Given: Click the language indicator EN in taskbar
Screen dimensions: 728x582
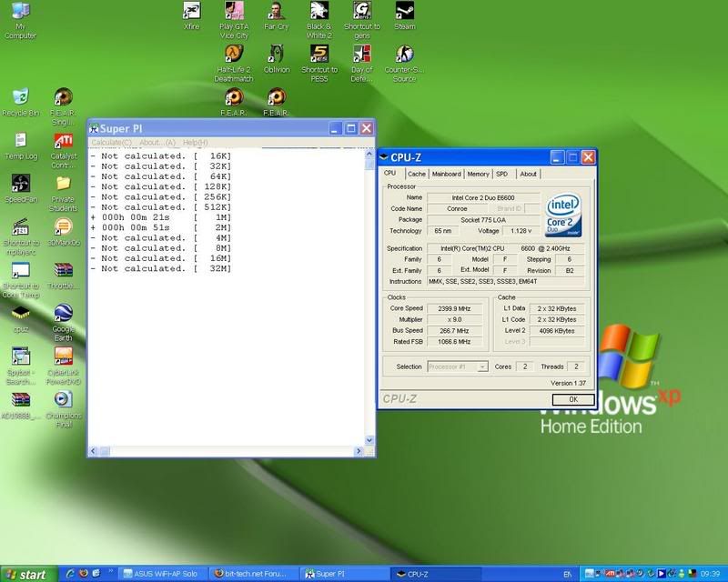Looking at the screenshot, I should 567,575.
